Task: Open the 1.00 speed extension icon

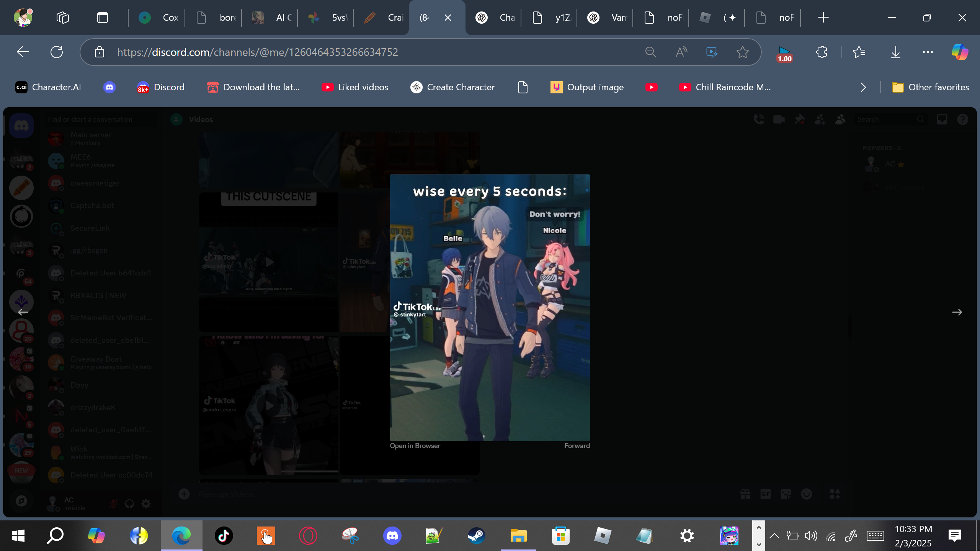Action: 784,54
